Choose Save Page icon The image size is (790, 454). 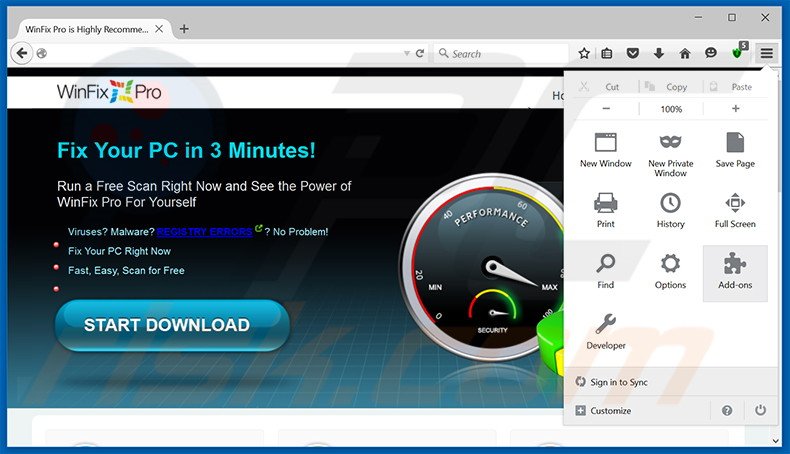735,151
